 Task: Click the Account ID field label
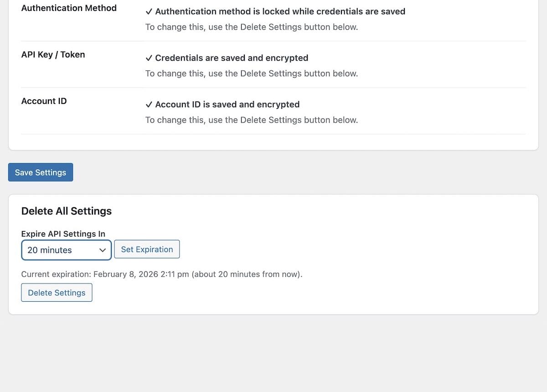44,101
